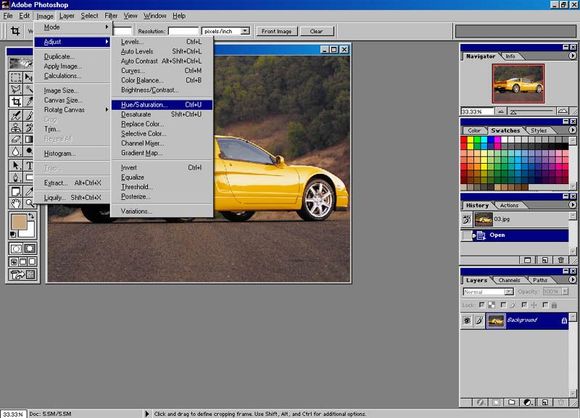This screenshot has width=580, height=418.
Task: Open the pixels/inch units dropdown
Action: coord(245,31)
